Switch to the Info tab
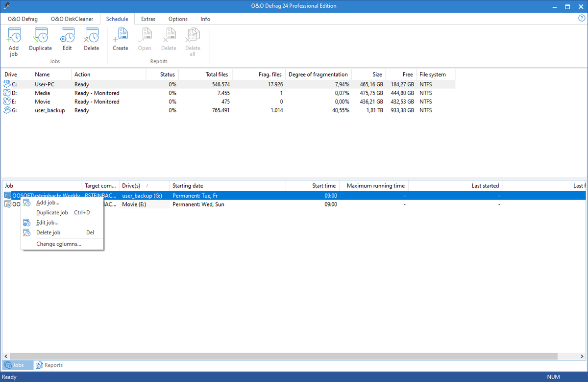 [205, 19]
